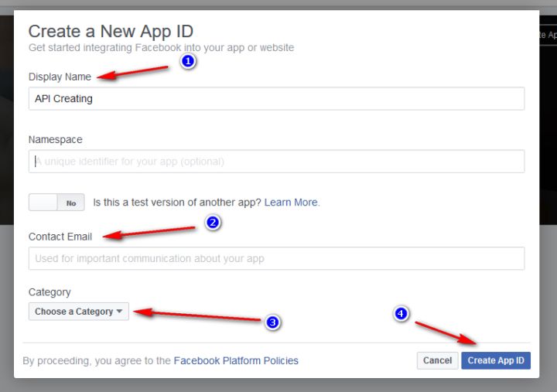This screenshot has height=392, width=557.
Task: Click the blue number 2 annotation marker
Action: tap(214, 223)
